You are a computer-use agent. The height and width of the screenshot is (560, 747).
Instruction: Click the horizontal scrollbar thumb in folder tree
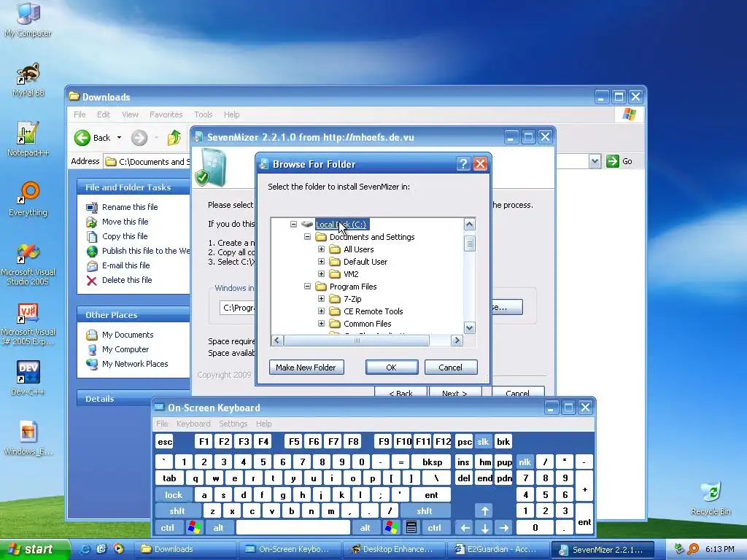tap(357, 340)
